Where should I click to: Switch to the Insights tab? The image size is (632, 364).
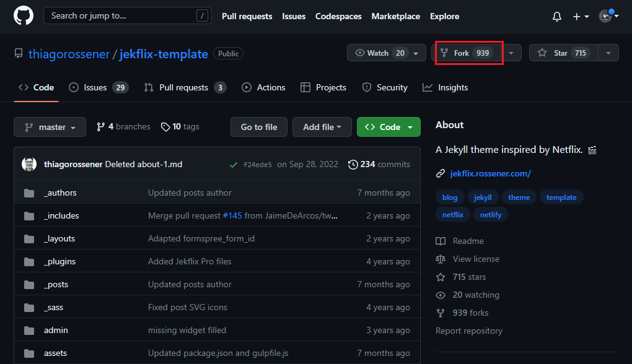(445, 87)
